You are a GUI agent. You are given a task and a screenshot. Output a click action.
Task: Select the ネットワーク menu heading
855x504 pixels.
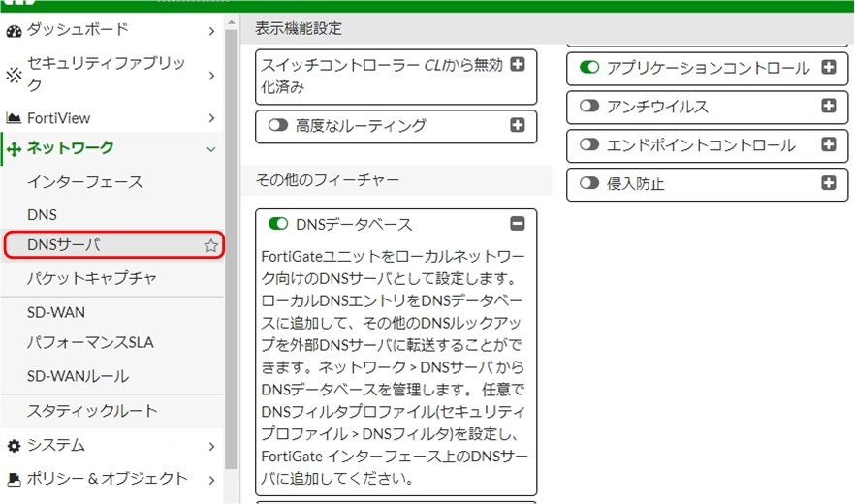click(x=111, y=148)
